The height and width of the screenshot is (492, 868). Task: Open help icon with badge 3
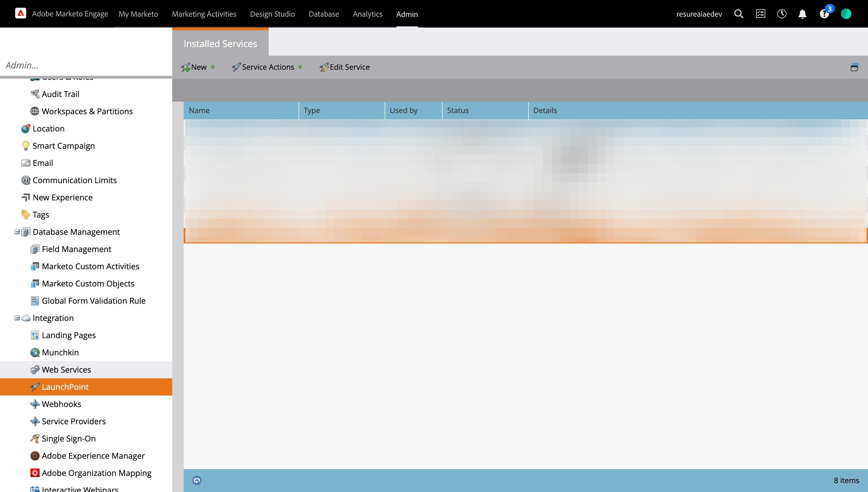pyautogui.click(x=824, y=14)
